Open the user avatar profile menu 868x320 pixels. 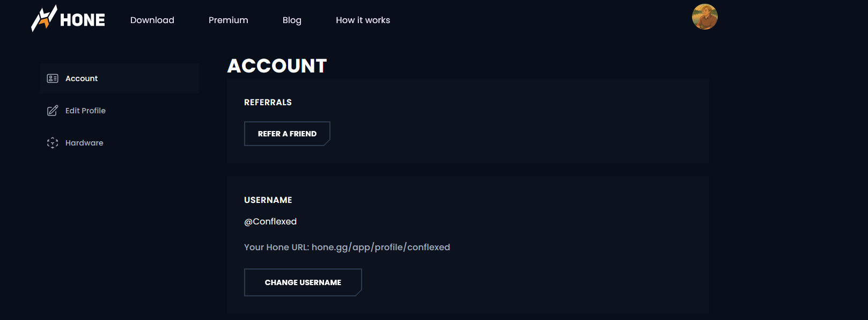[x=705, y=17]
